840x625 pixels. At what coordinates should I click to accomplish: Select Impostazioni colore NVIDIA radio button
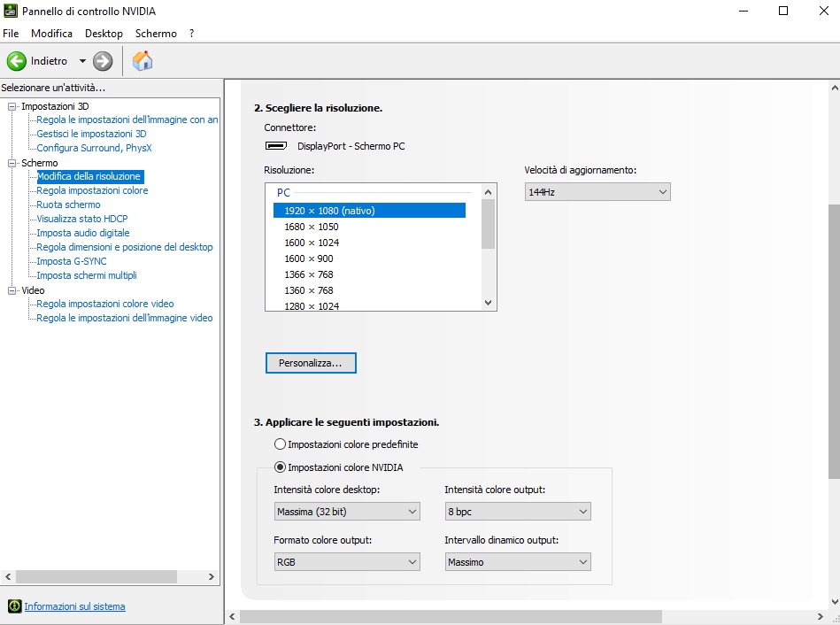(x=280, y=467)
